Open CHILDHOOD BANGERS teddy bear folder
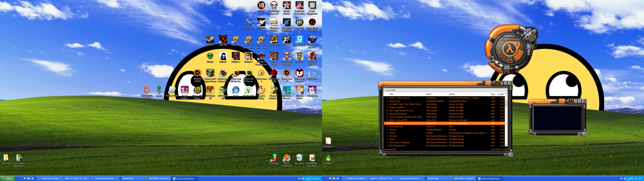 point(147,93)
